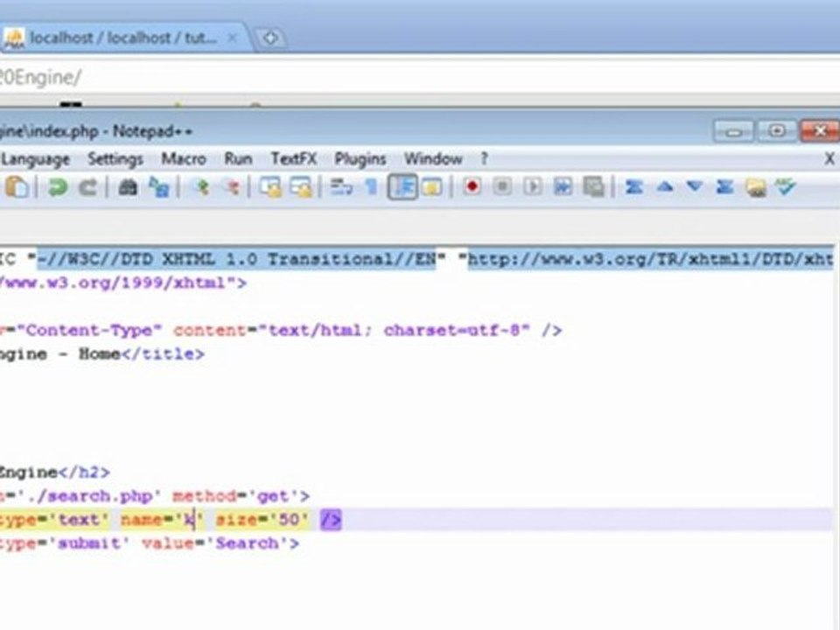Click the user-defined language dialog icon

click(x=431, y=187)
